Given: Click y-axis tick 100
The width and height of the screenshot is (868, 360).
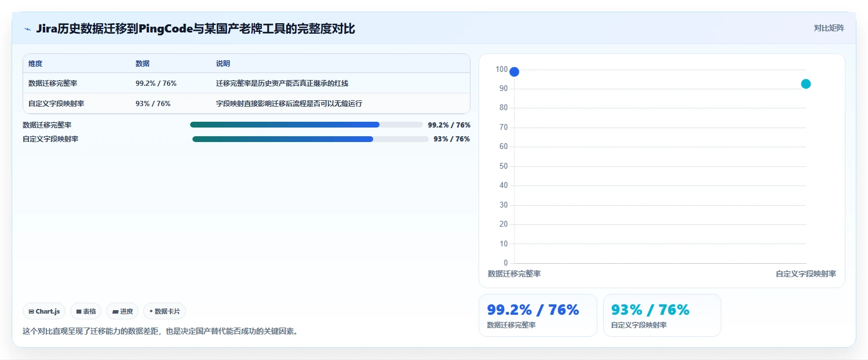Looking at the screenshot, I should [502, 70].
